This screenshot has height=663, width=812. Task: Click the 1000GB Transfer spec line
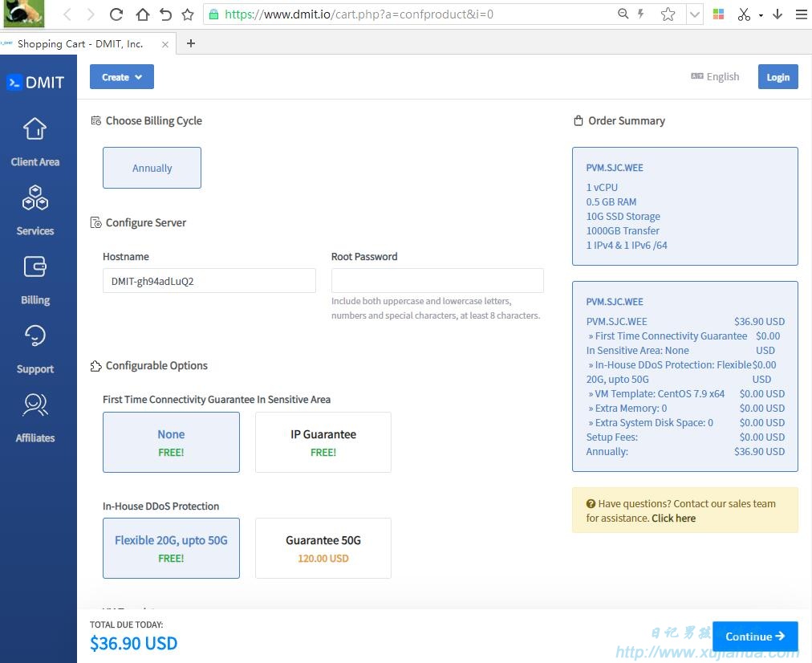tap(623, 230)
